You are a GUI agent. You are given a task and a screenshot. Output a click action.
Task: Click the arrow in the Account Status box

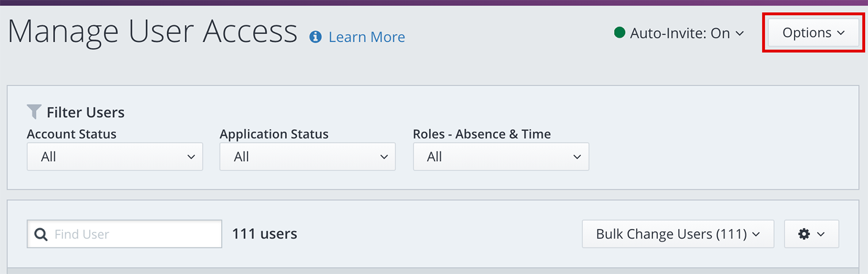tap(191, 157)
